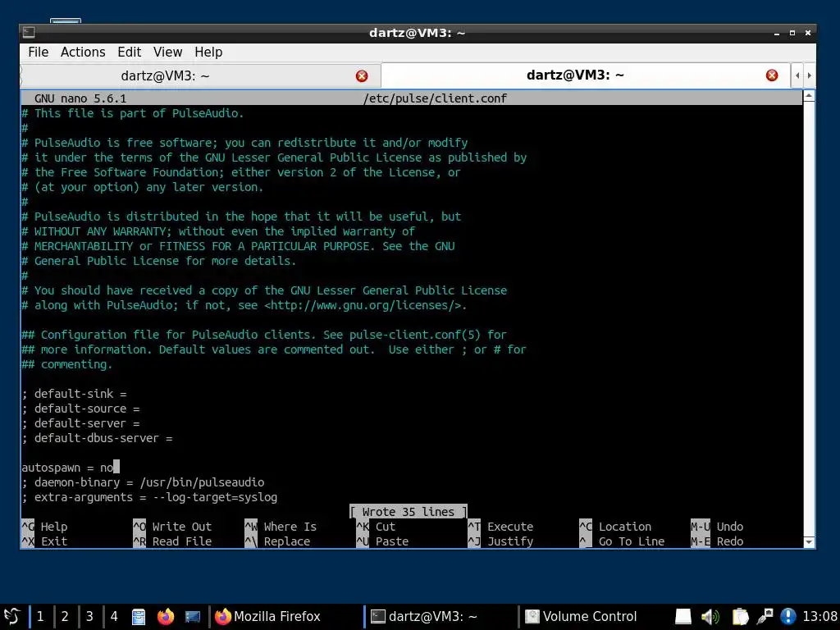Click the '^U Paste' shortcut hint
Image resolution: width=840 pixels, height=630 pixels.
[382, 541]
